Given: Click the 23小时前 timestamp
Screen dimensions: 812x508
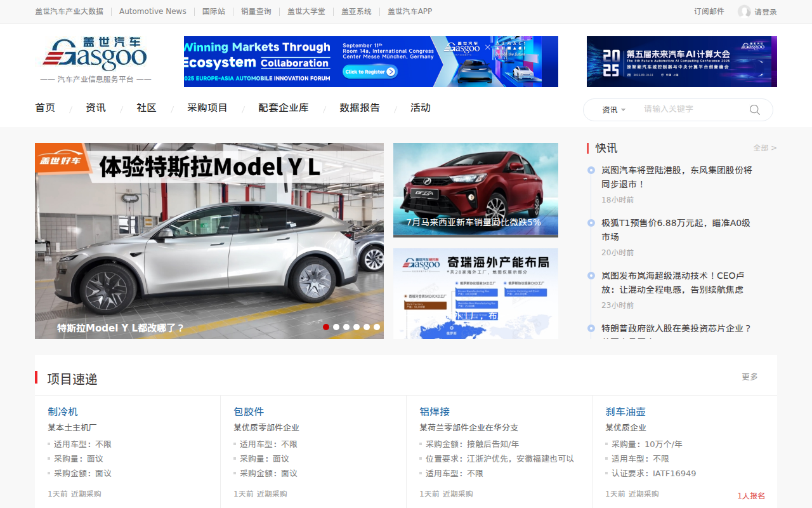Looking at the screenshot, I should coord(618,305).
